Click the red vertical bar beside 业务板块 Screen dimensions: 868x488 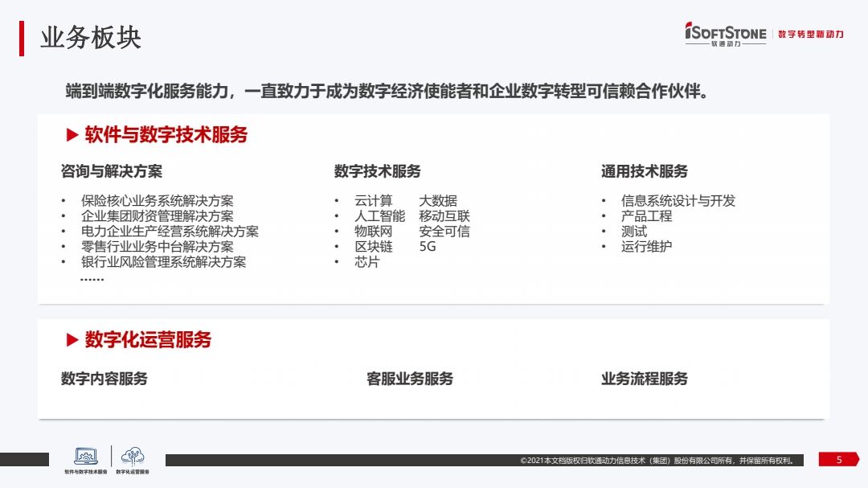tap(22, 38)
